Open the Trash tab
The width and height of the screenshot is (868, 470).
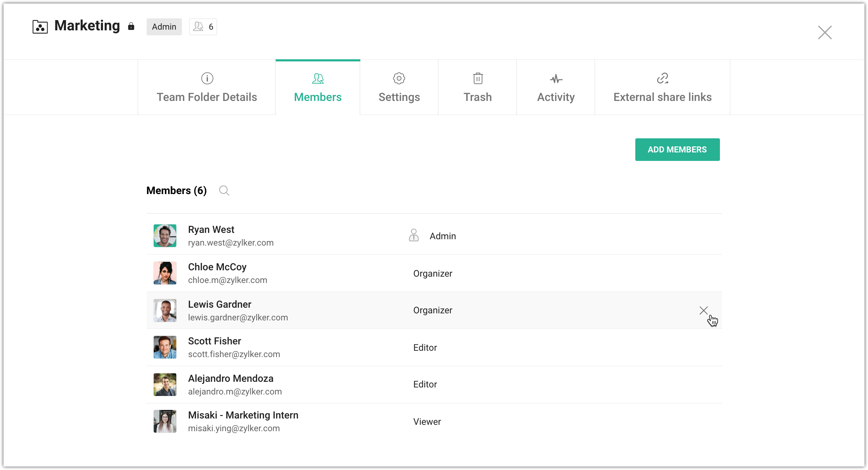[x=477, y=88]
